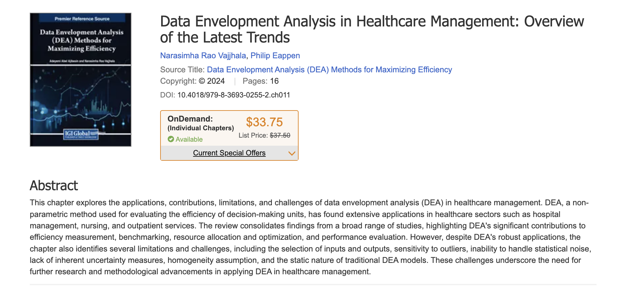This screenshot has width=644, height=286.
Task: Click the green Available checkmark icon
Action: pos(171,139)
